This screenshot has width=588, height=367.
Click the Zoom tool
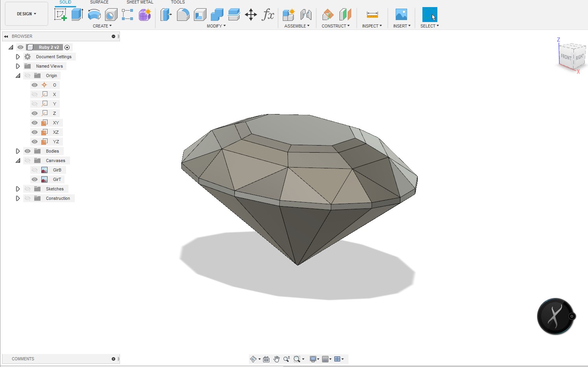pyautogui.click(x=287, y=359)
